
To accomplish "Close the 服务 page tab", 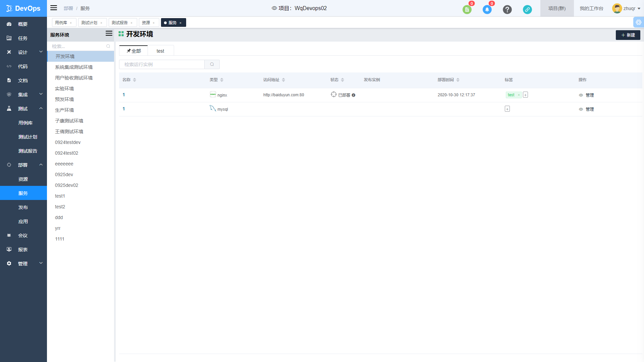I will (180, 23).
